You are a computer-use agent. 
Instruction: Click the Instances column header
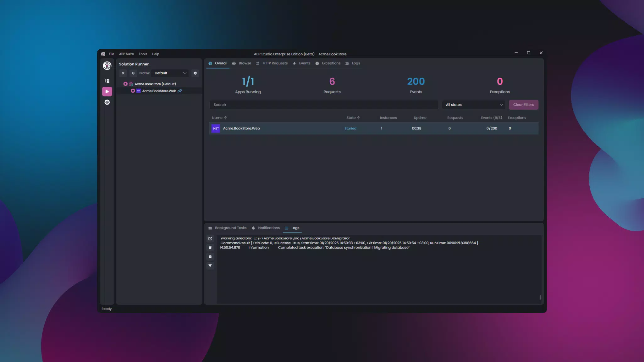pyautogui.click(x=388, y=118)
